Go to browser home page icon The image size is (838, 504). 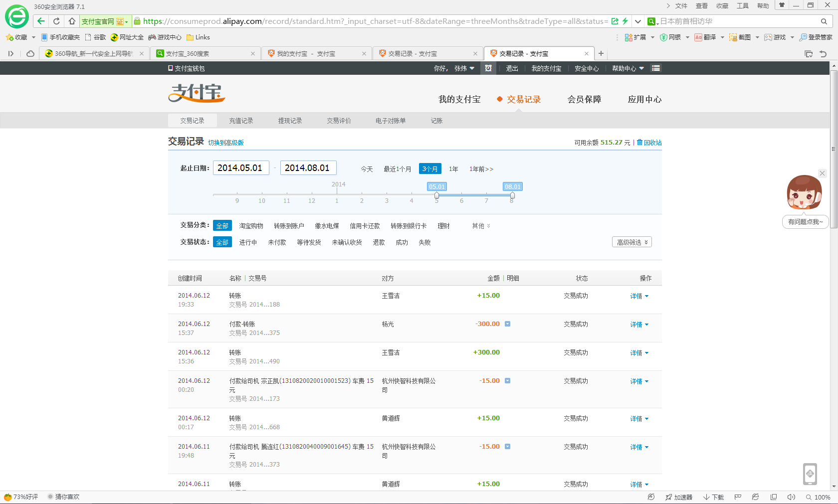[72, 21]
